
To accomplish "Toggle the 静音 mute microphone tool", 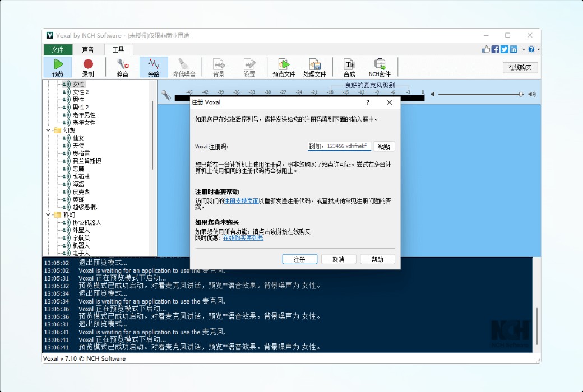I will pyautogui.click(x=122, y=67).
